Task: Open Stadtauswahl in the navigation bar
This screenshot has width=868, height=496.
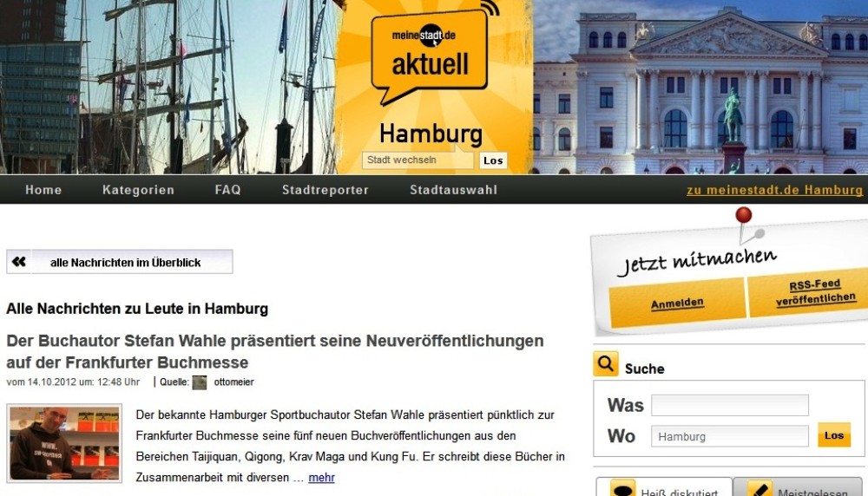Action: [x=453, y=190]
